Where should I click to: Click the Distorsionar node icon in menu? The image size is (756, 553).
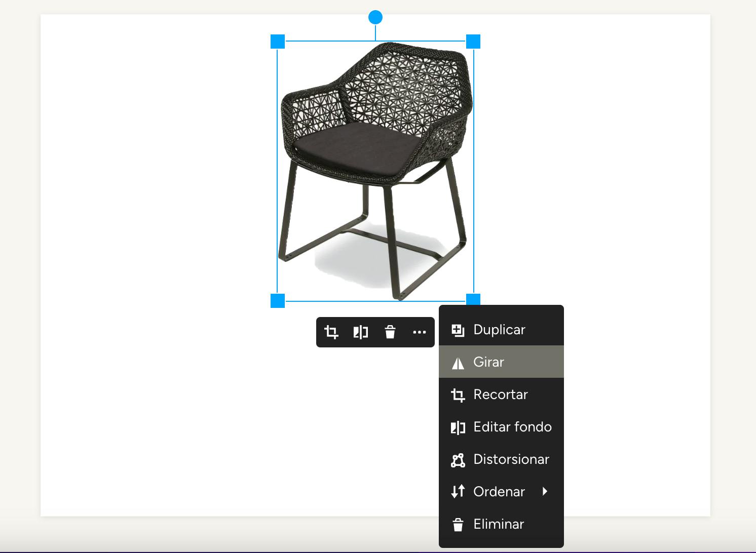[458, 460]
